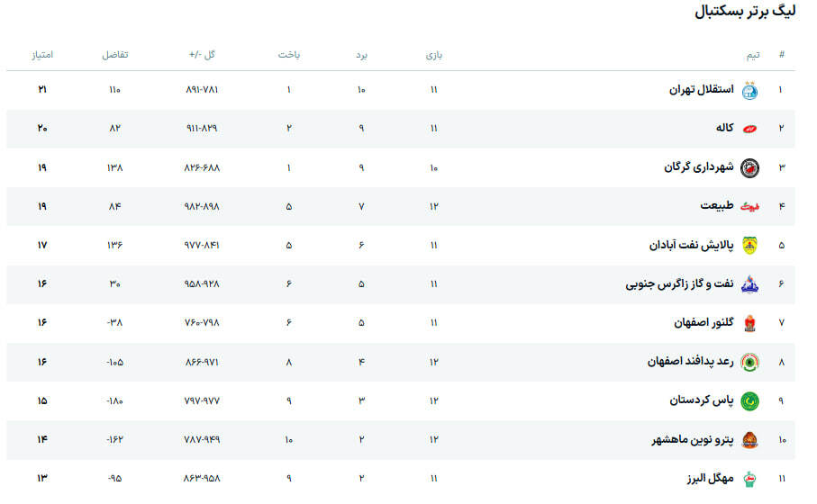
Task: Click the Golnoor Isfahan team logo
Action: pyautogui.click(x=749, y=323)
